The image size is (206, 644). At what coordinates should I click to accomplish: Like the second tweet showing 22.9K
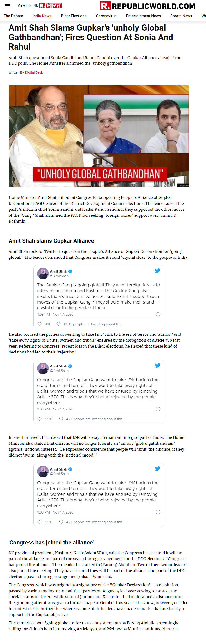pyautogui.click(x=40, y=419)
